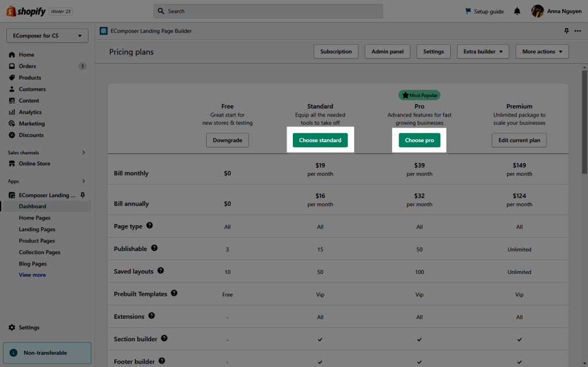Viewport: 588px width, 367px height.
Task: Click the Most Popular badge
Action: pos(419,95)
